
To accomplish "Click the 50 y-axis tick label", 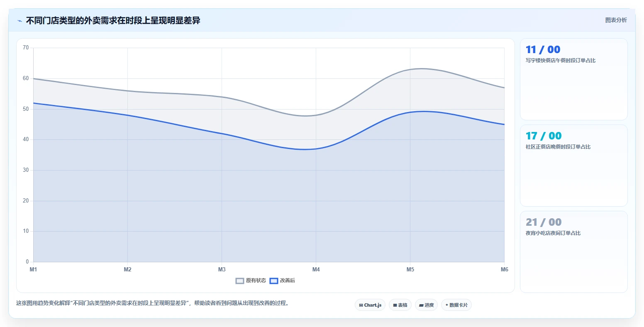I will pos(26,109).
